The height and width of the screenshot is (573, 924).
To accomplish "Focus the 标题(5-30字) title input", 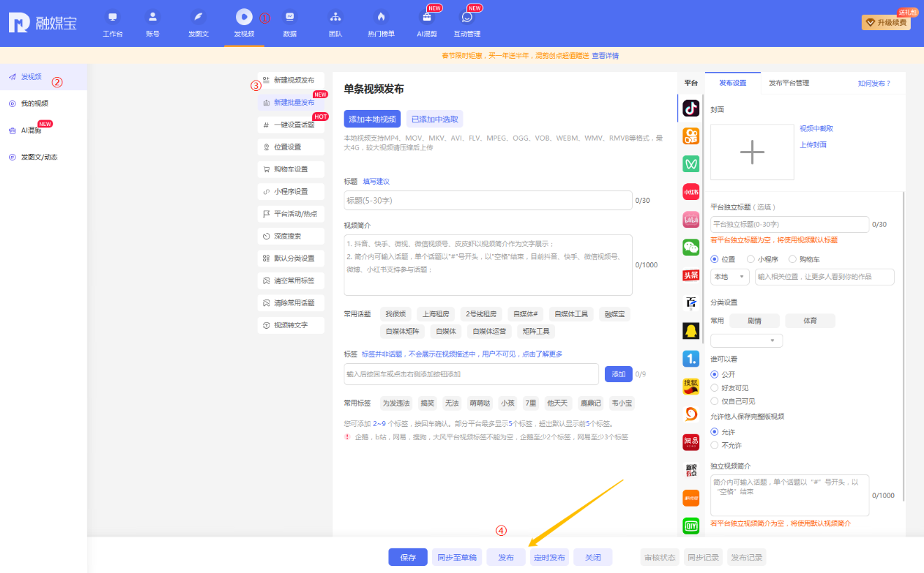I will point(488,201).
